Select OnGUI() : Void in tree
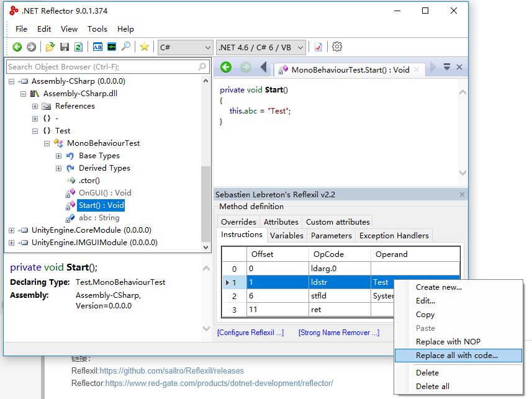The width and height of the screenshot is (532, 399). click(x=105, y=193)
